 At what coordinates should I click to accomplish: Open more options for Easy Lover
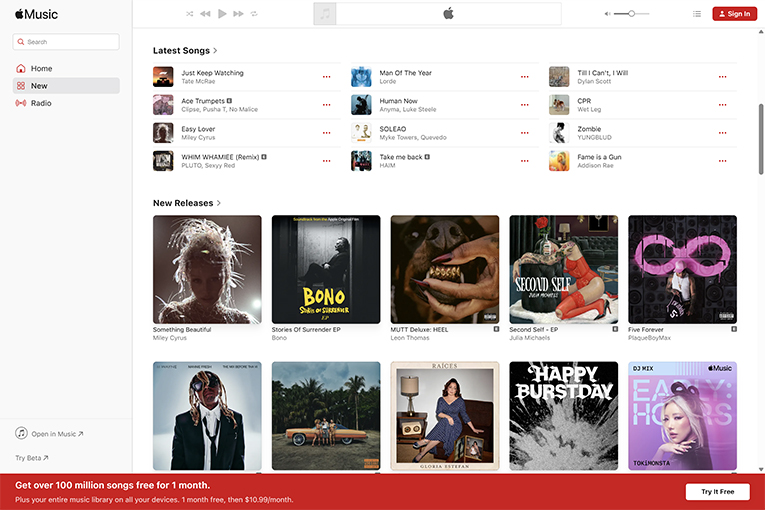(x=326, y=133)
